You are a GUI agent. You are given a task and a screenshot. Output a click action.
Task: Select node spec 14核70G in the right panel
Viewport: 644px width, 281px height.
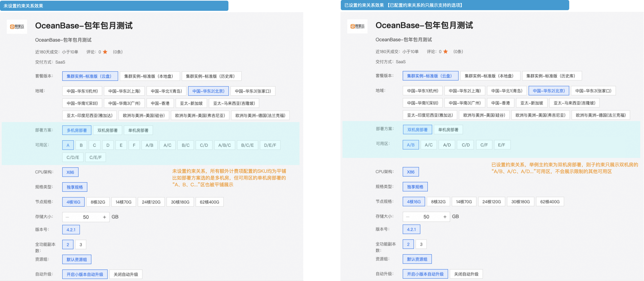coord(464,202)
